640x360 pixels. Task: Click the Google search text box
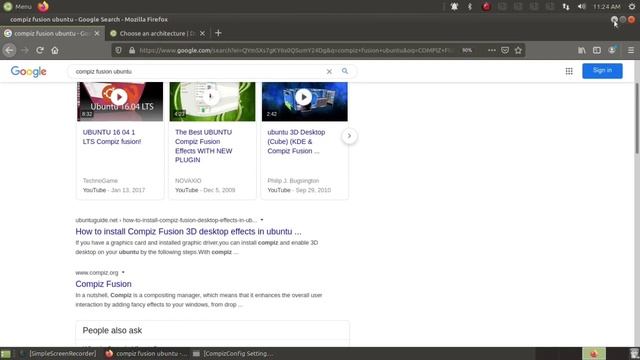(x=198, y=71)
